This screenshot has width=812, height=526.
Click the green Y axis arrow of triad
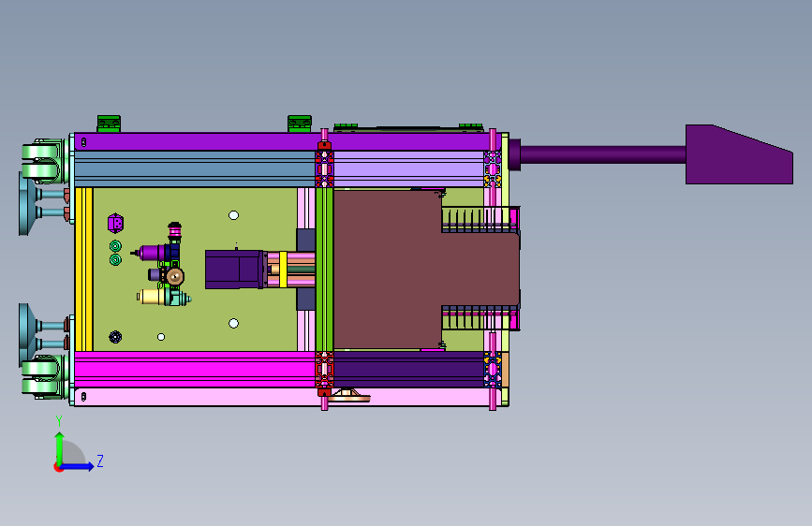tap(60, 447)
